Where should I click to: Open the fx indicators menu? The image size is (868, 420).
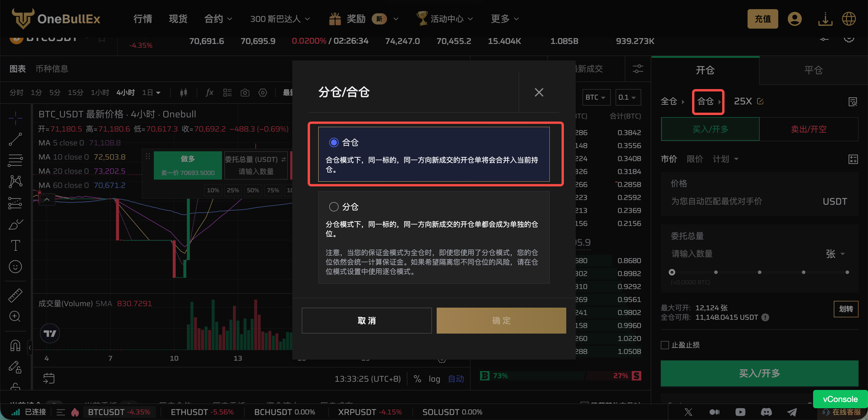tap(210, 93)
